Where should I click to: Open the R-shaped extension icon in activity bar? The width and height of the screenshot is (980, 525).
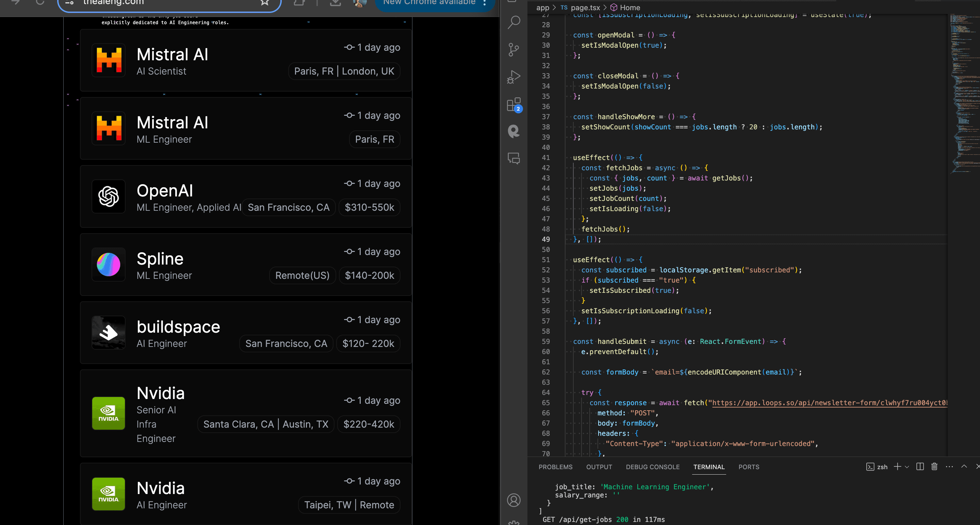coord(513,131)
